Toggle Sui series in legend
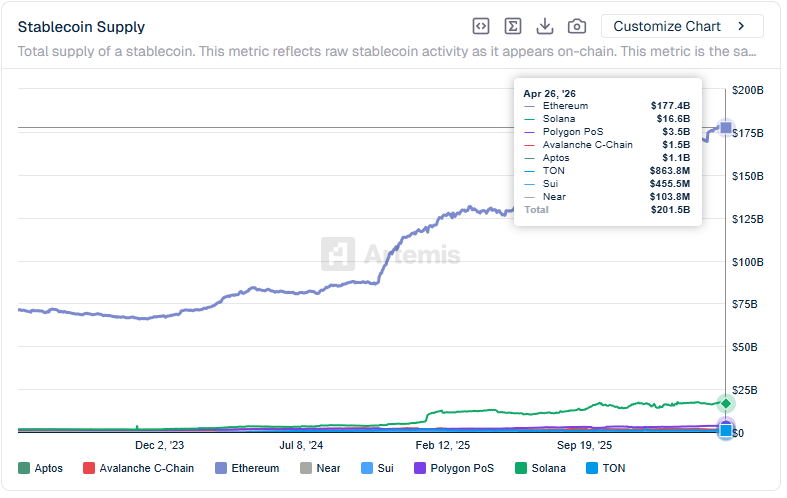 coord(377,468)
